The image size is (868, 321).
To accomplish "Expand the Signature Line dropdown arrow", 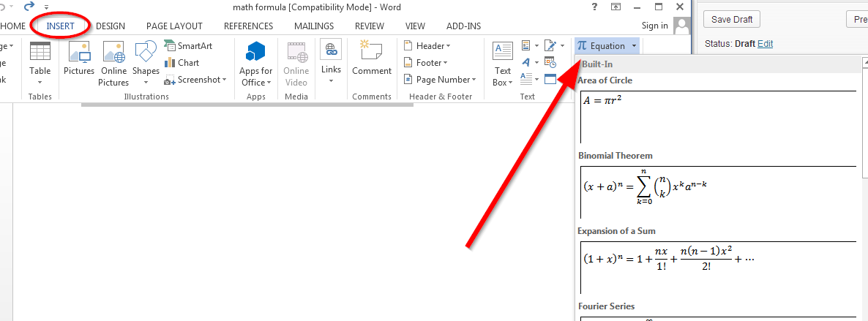I will [x=562, y=45].
